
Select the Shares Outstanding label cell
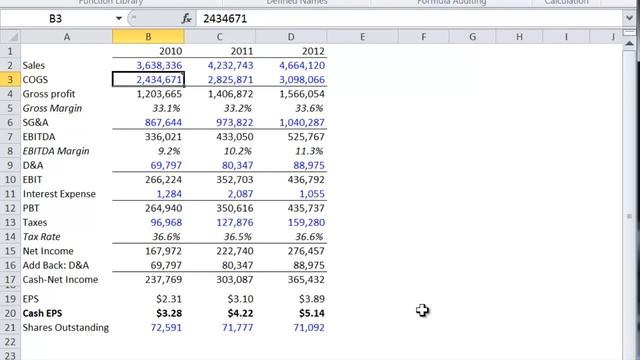[67, 327]
